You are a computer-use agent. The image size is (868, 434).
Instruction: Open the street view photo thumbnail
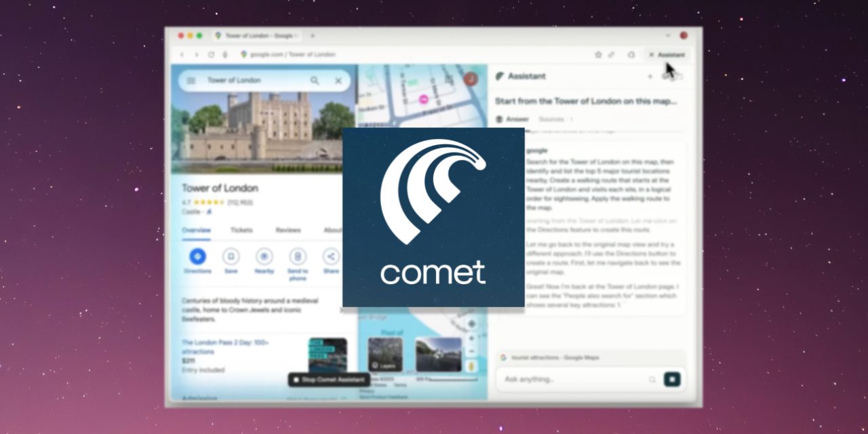pos(438,355)
